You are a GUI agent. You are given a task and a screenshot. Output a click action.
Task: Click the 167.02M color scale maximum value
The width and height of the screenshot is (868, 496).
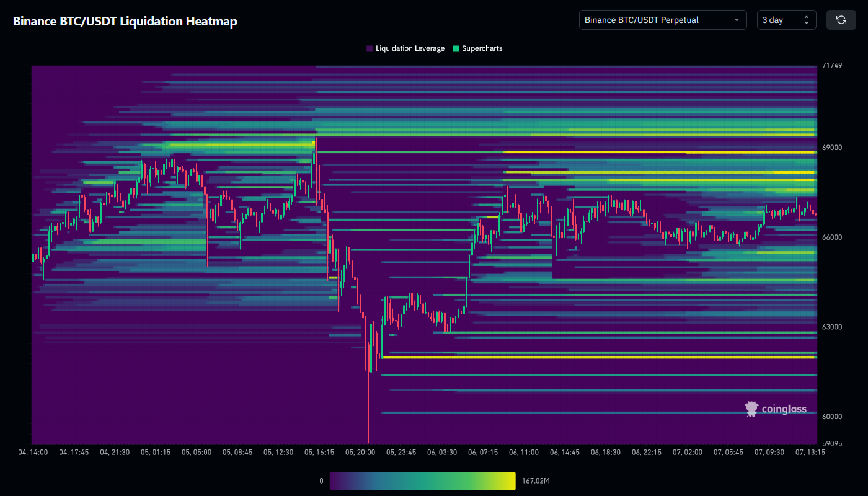536,481
